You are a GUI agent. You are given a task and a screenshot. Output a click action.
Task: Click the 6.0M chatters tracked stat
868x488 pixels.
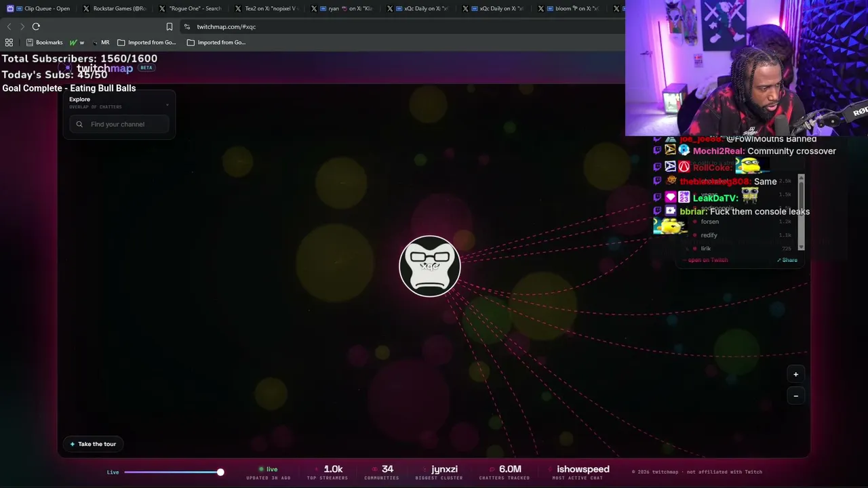point(505,472)
